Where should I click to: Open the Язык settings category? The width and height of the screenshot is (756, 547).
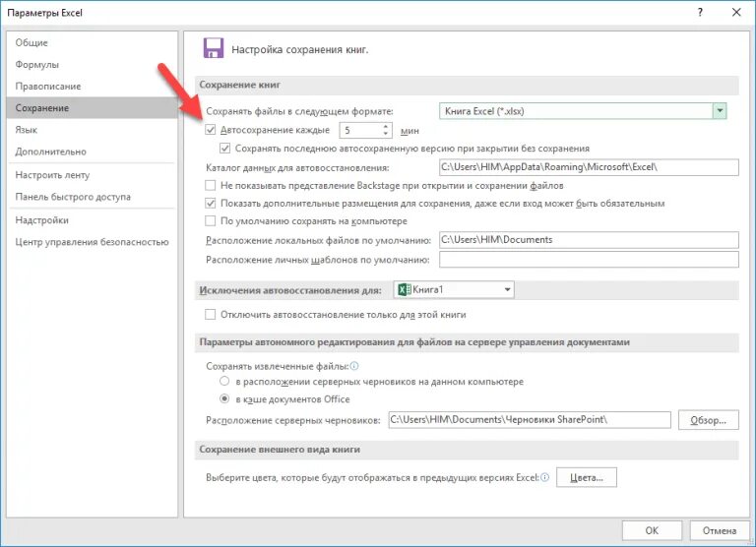(92, 130)
